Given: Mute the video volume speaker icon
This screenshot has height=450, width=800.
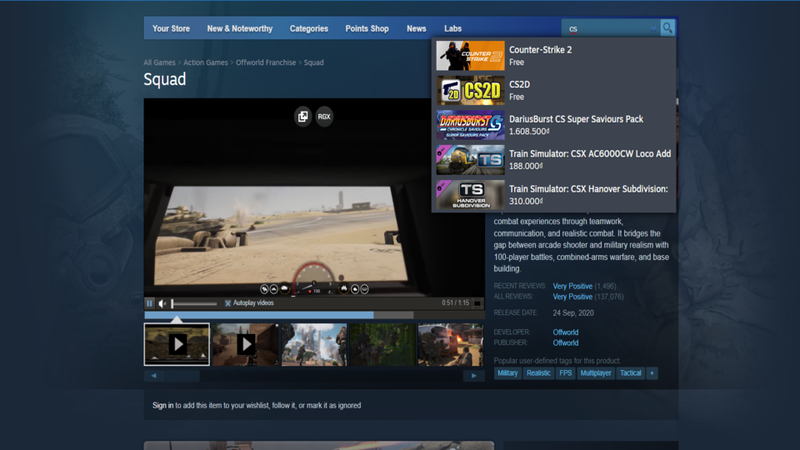Looking at the screenshot, I should click(x=162, y=304).
